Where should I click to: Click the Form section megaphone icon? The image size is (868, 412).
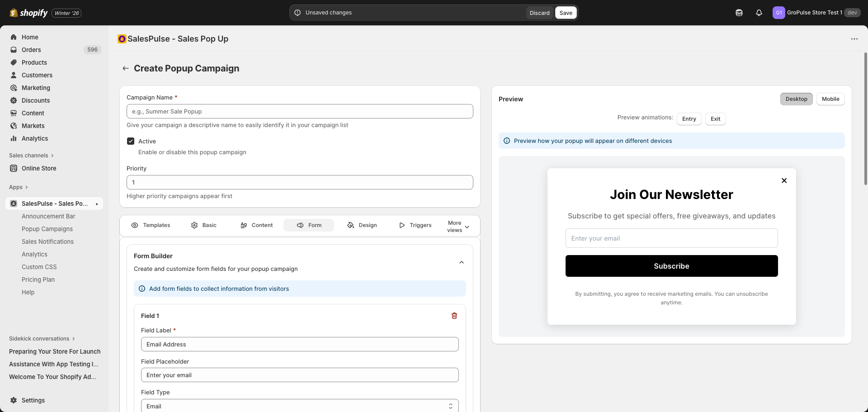point(300,225)
